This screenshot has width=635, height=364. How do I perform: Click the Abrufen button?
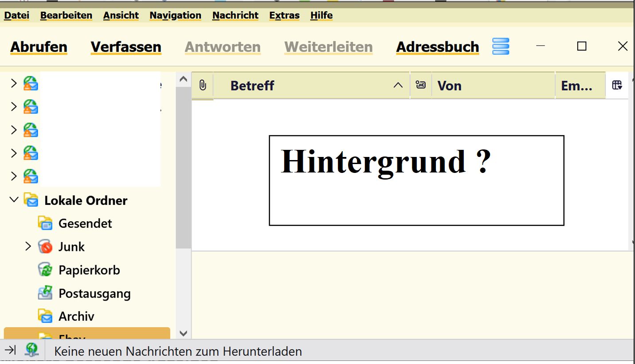(x=39, y=47)
